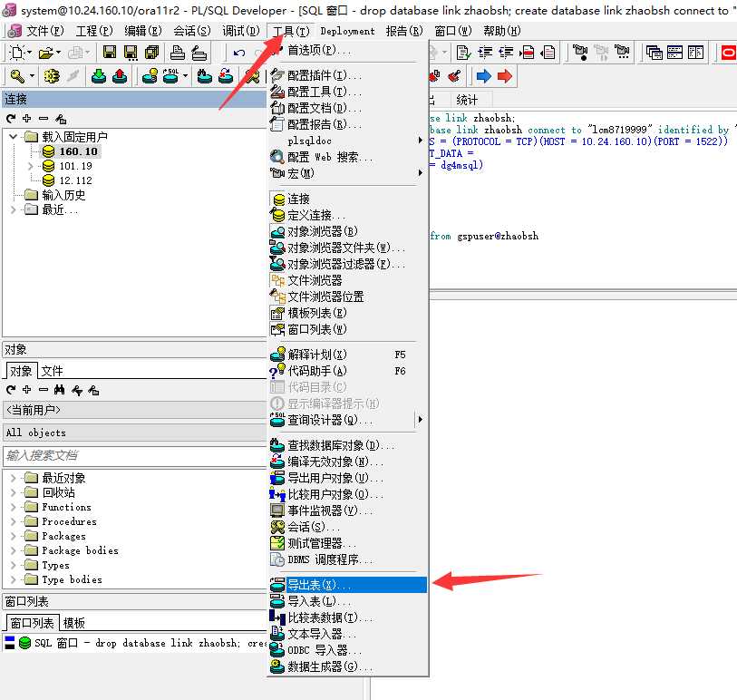737x700 pixels.
Task: Click the Save all stacked icon
Action: (x=151, y=53)
